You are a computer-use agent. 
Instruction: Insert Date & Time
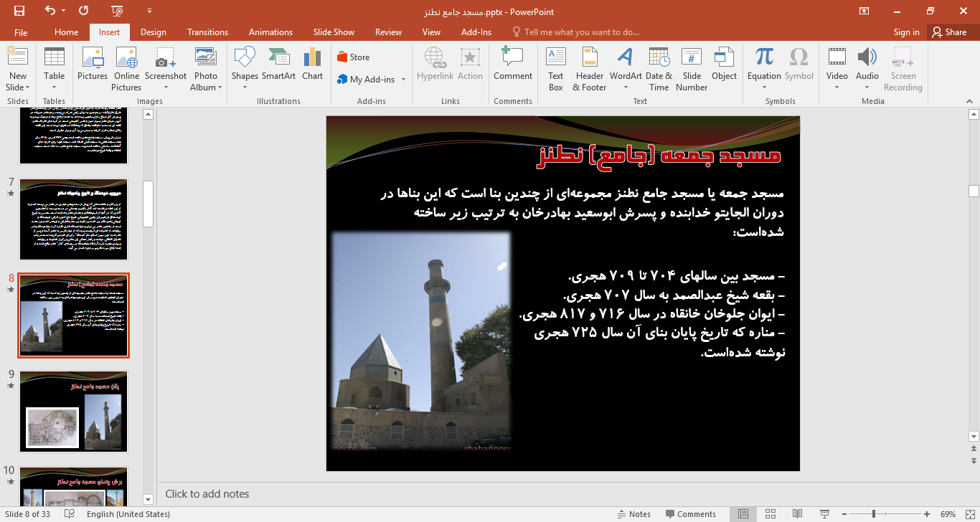[659, 69]
